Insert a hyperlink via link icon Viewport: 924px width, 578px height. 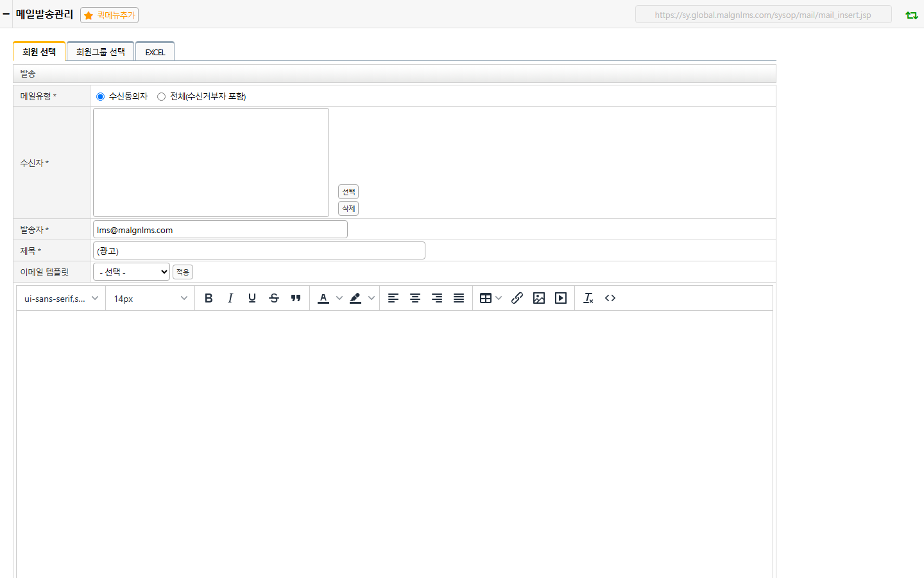tap(517, 298)
